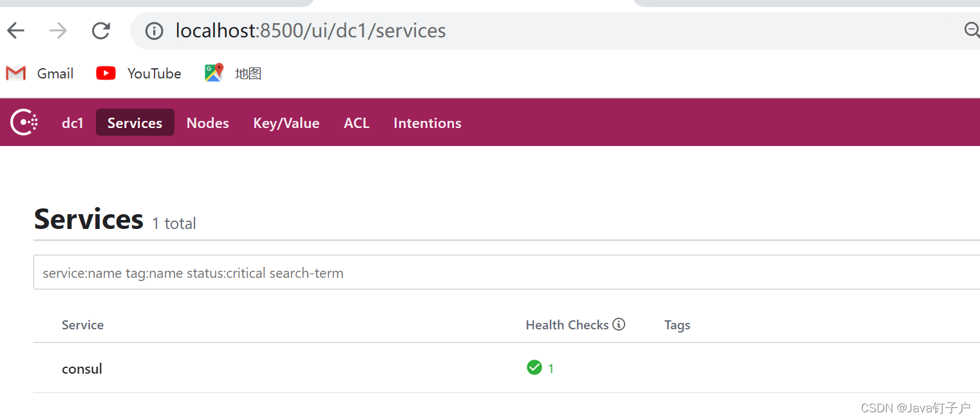Open the consul service details
The height and width of the screenshot is (420, 980).
[82, 368]
